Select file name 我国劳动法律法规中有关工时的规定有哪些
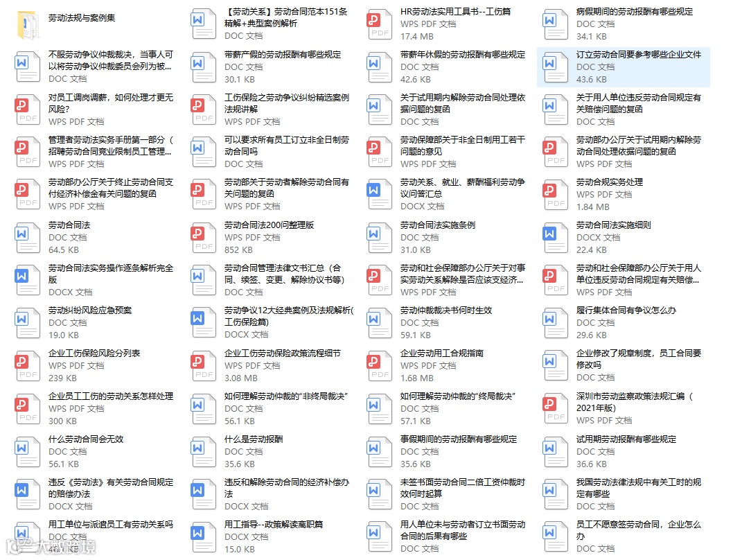 [x=639, y=488]
